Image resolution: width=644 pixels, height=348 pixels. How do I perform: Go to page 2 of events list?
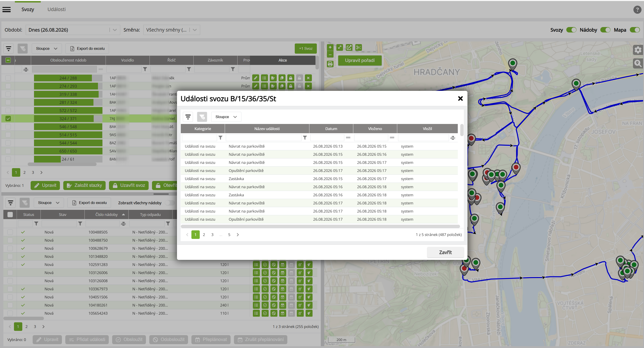pos(204,235)
